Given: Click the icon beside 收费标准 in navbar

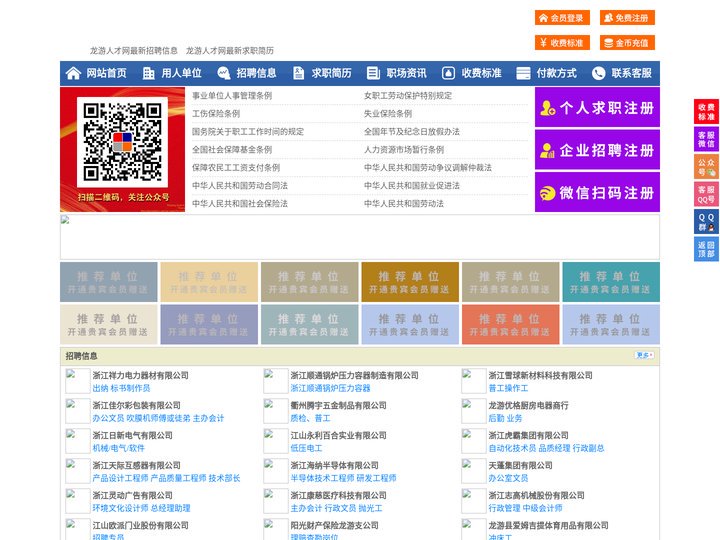Looking at the screenshot, I should coord(448,73).
